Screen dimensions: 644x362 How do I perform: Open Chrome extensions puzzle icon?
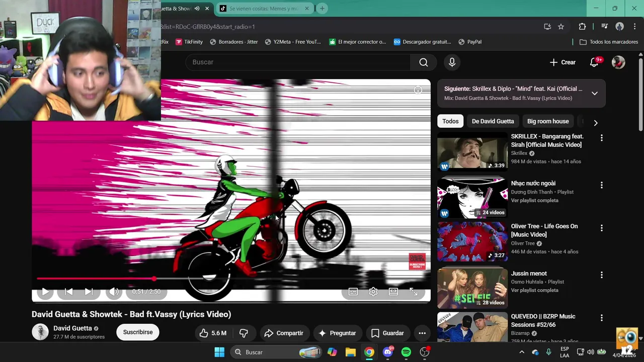coord(582,27)
